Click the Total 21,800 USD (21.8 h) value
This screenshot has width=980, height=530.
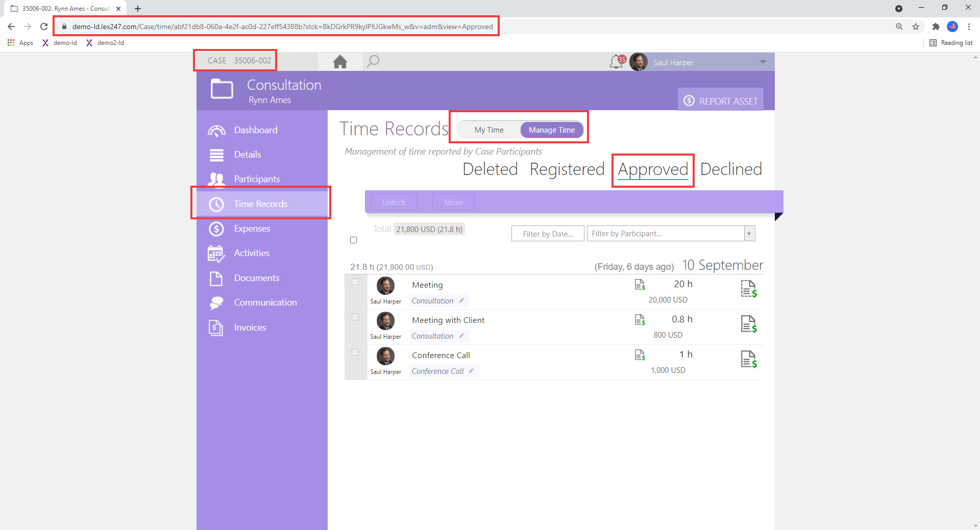click(x=429, y=230)
